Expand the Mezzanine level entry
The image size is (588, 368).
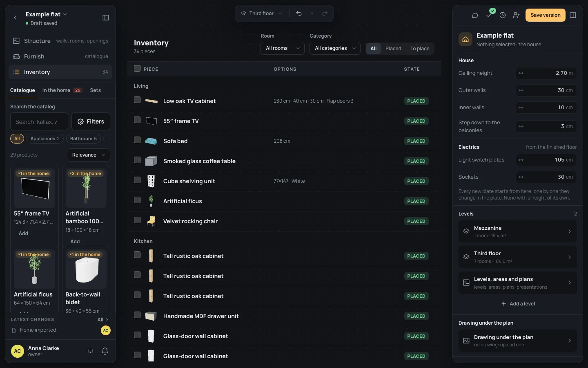tap(518, 231)
